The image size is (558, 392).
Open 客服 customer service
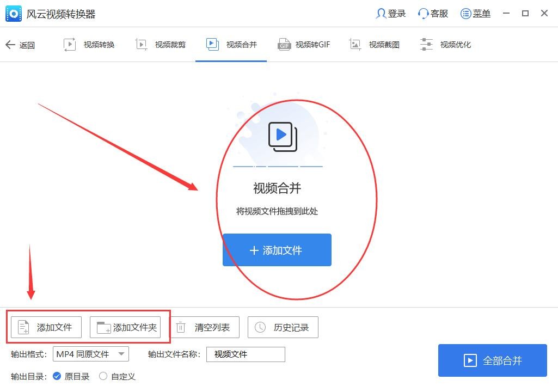coord(432,13)
